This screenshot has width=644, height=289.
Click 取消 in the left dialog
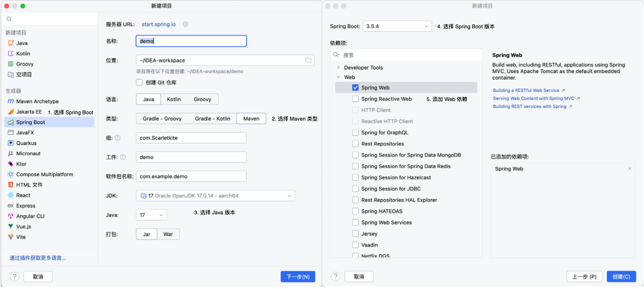(x=38, y=277)
